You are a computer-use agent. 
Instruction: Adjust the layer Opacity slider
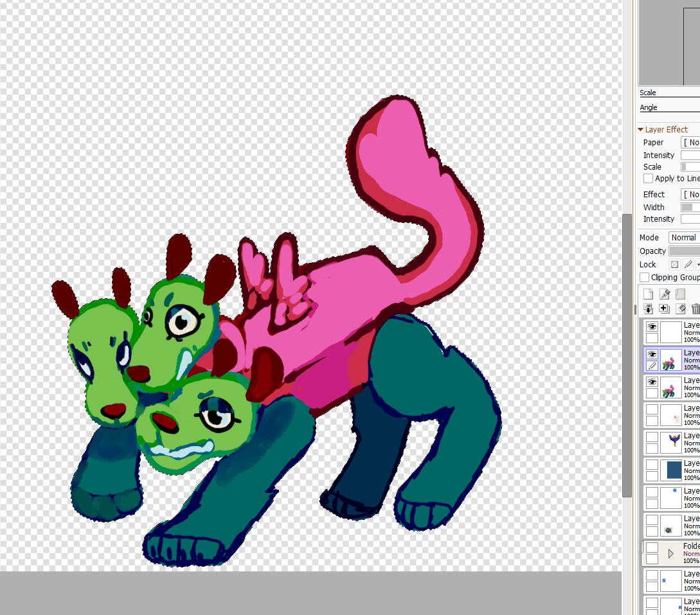click(684, 251)
